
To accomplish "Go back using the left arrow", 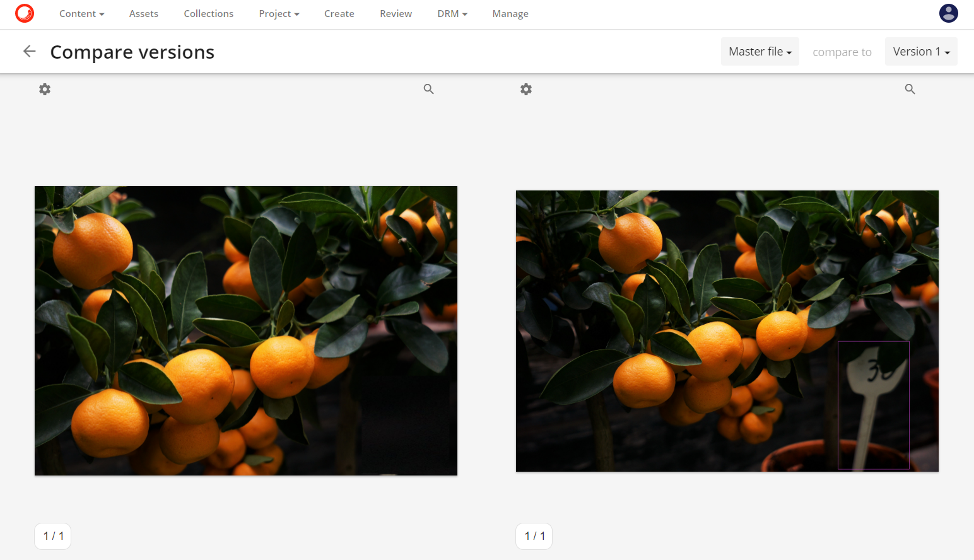I will [x=29, y=52].
